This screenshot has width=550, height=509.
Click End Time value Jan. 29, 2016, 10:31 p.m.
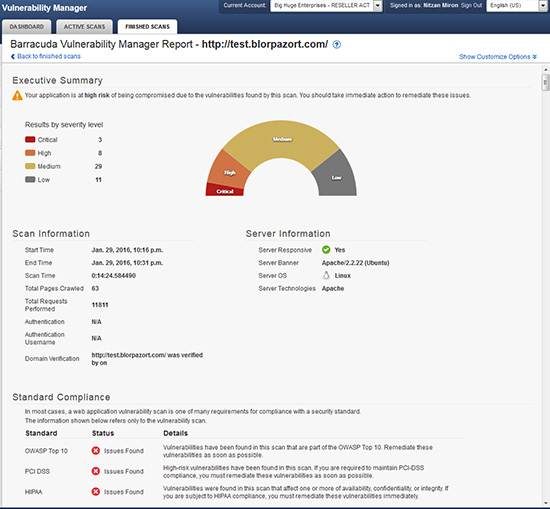coord(127,263)
